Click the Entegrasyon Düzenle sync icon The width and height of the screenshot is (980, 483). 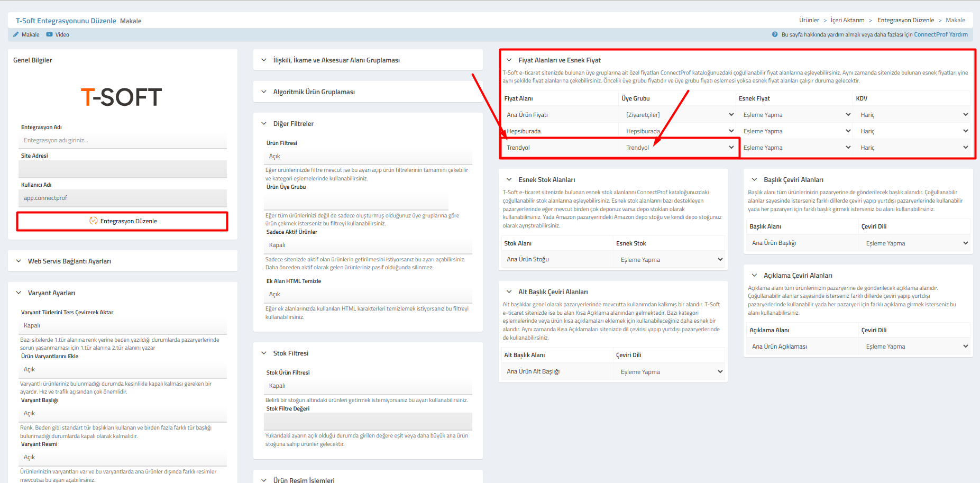[94, 221]
